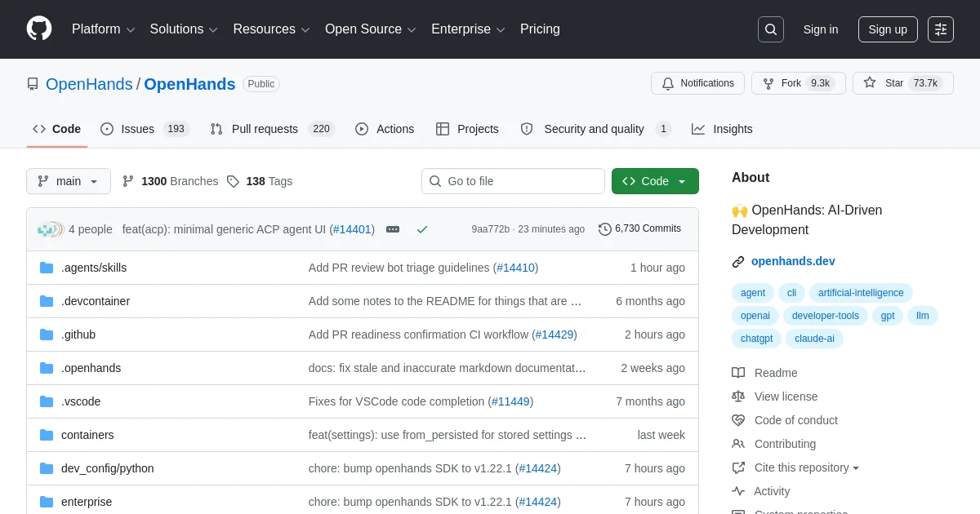Switch to the Code tab
Screen dimensions: 980x514
click(57, 129)
